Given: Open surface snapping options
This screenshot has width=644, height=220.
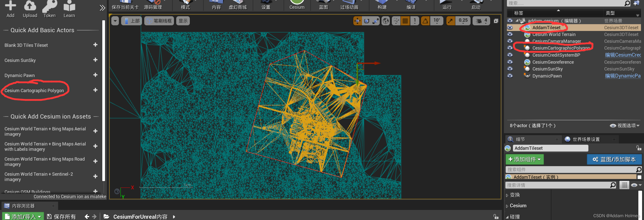Looking at the screenshot, I should point(396,21).
